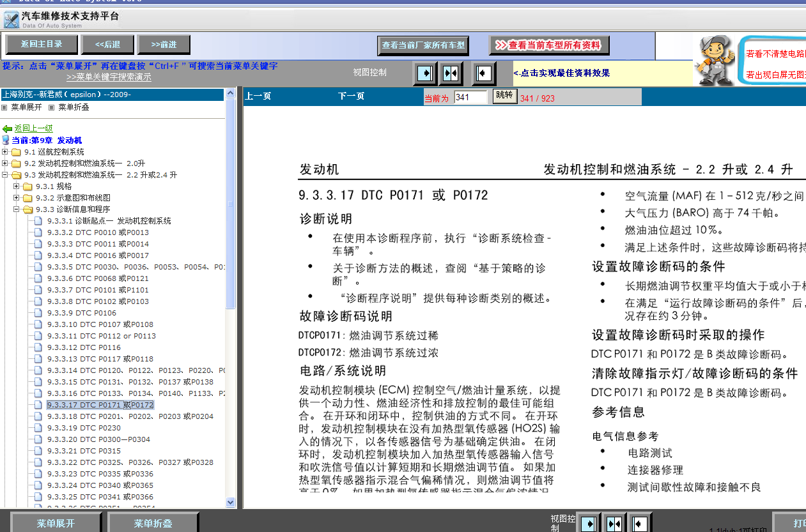This screenshot has width=806, height=532.
Task: Open 9.3.3.12 DTC P0116
Action: (84, 347)
